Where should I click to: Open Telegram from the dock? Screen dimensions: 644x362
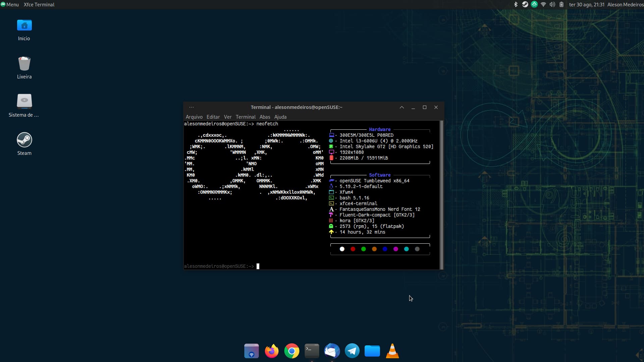pyautogui.click(x=352, y=351)
